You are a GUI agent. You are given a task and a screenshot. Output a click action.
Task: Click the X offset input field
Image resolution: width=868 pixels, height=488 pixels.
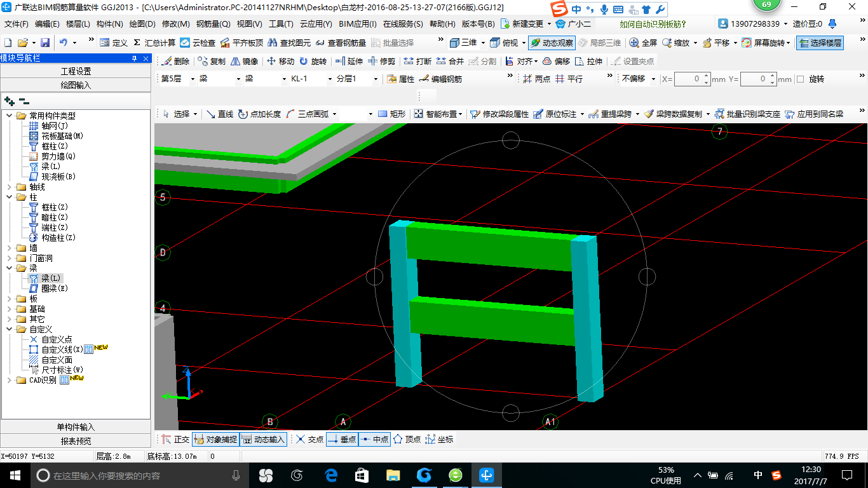click(x=693, y=79)
